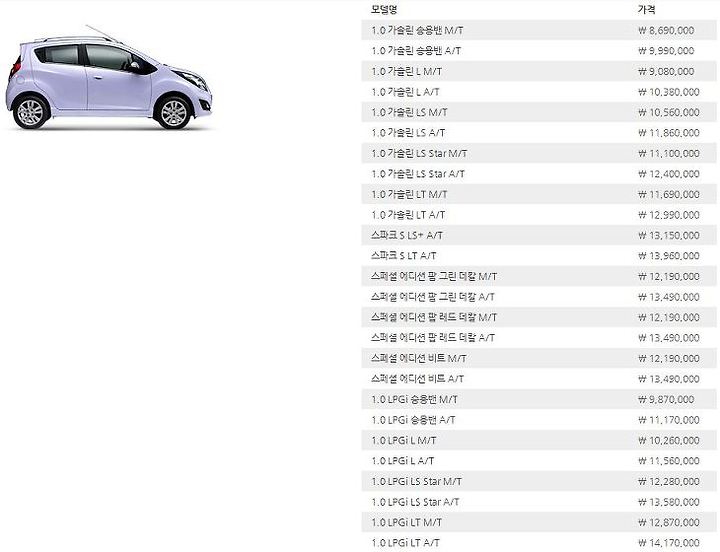Select the 1.0 가솔린 LT M/T model name

tap(409, 195)
